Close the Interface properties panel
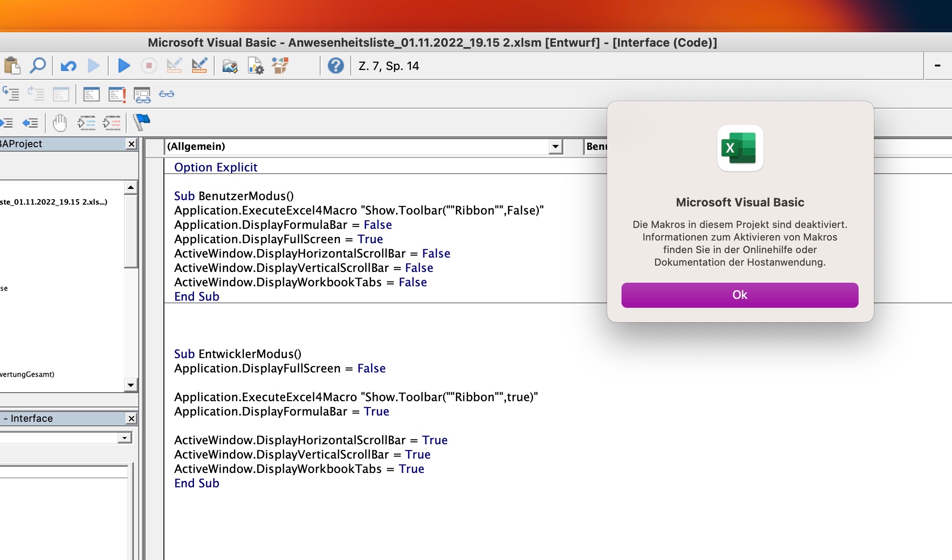952x560 pixels. tap(131, 419)
